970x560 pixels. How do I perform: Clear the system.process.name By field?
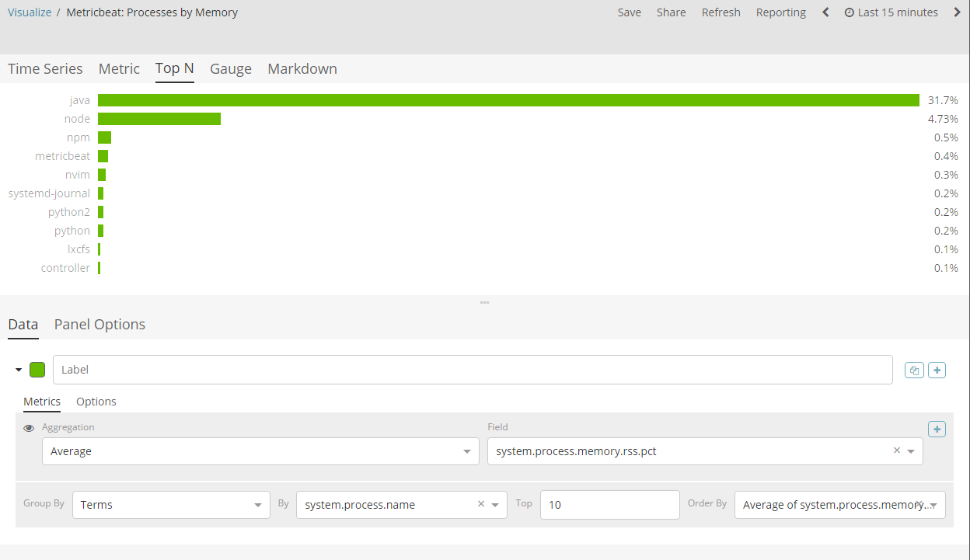[x=481, y=504]
